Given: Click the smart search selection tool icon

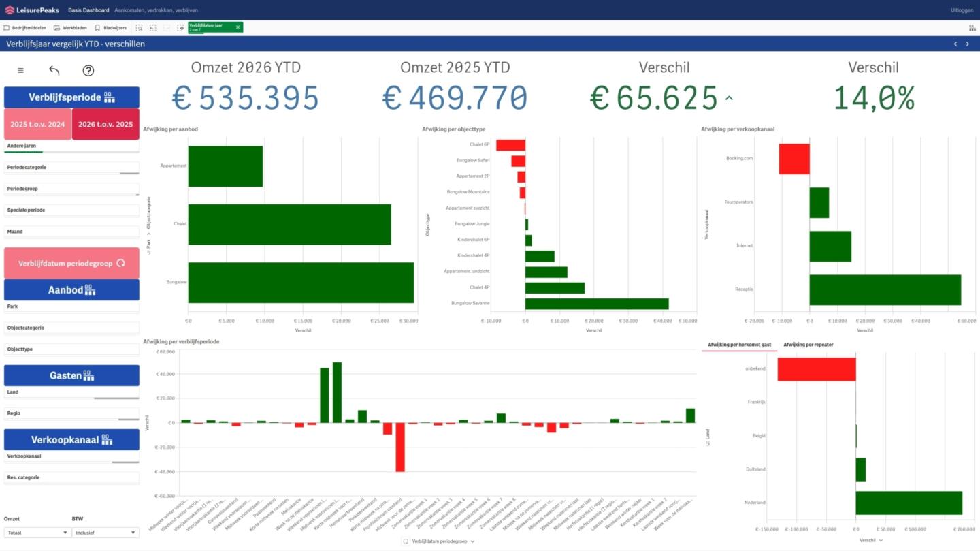Looking at the screenshot, I should coord(139,28).
